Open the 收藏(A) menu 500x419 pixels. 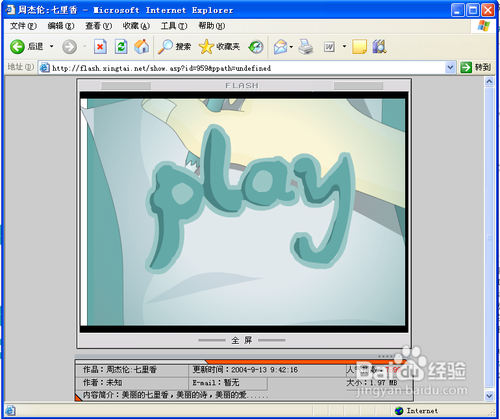click(x=136, y=26)
